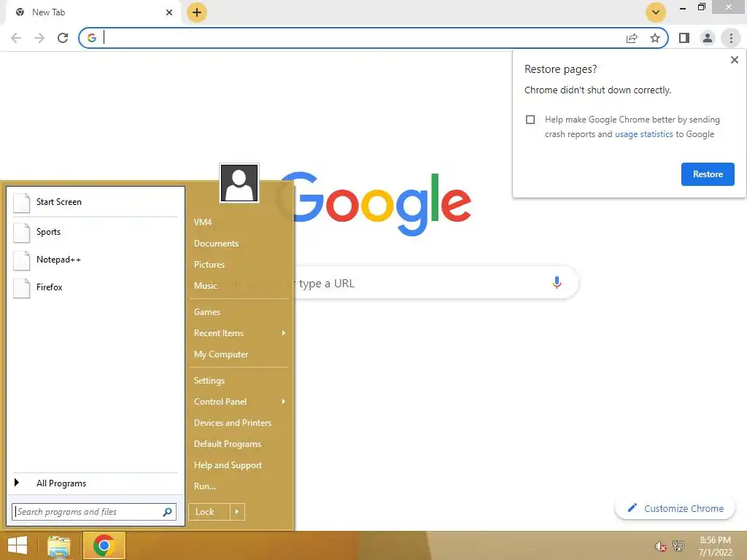The image size is (747, 560).
Task: Bookmark this tab with the star icon
Action: (x=655, y=38)
